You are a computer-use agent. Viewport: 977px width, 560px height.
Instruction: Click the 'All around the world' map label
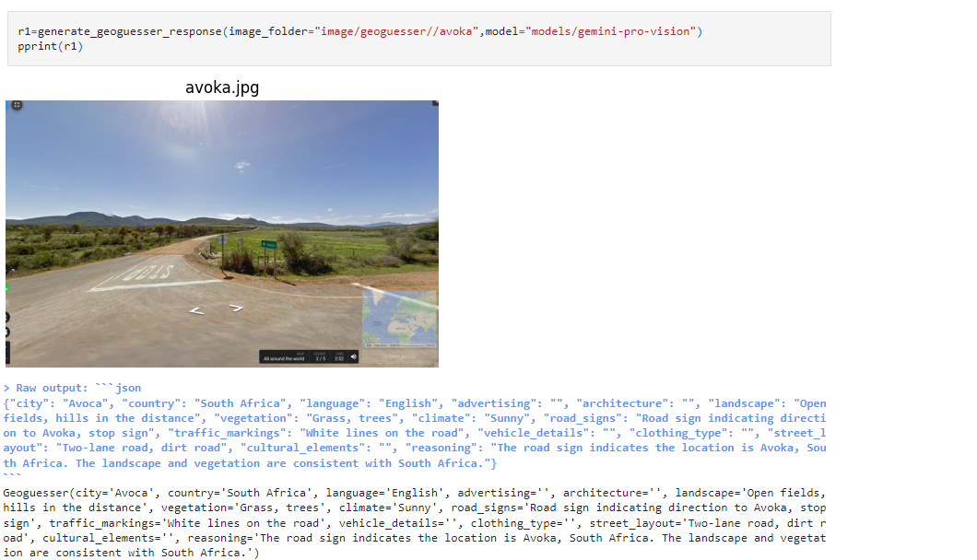coord(284,357)
